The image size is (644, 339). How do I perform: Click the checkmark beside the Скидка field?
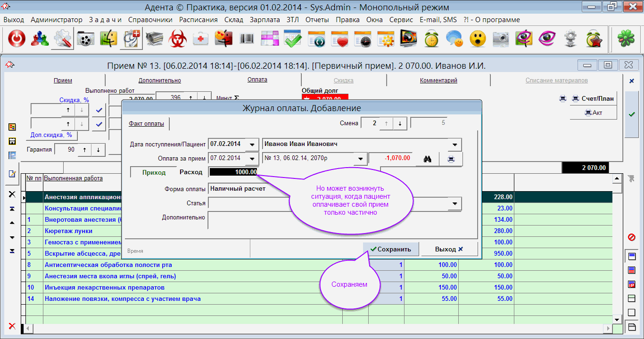pyautogui.click(x=99, y=110)
